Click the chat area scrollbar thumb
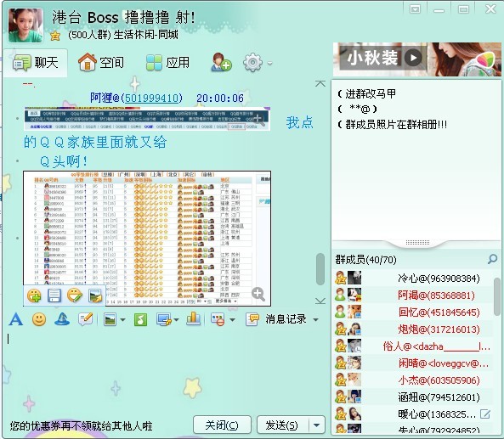 coord(320,269)
